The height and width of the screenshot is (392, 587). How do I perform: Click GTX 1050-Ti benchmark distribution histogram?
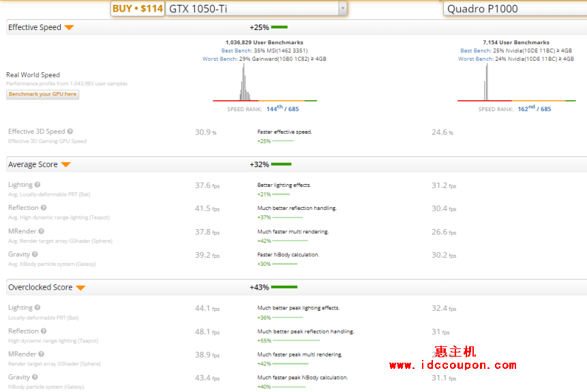pos(245,87)
